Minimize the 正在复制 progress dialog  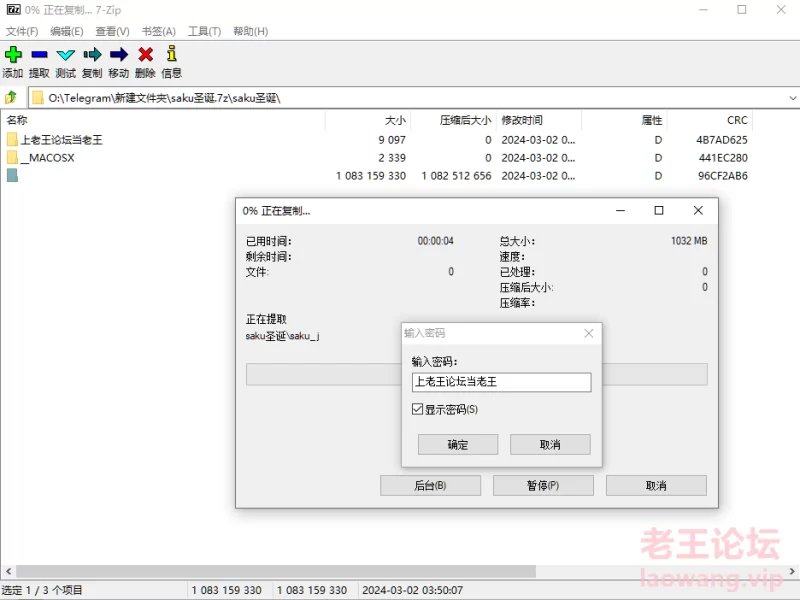tap(620, 210)
